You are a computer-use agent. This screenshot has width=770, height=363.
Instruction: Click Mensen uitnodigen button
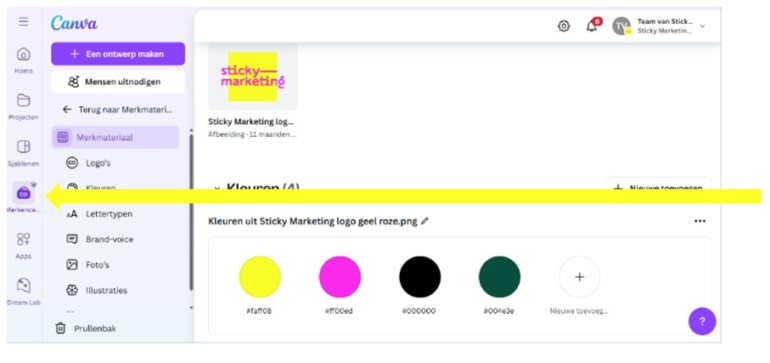point(118,82)
